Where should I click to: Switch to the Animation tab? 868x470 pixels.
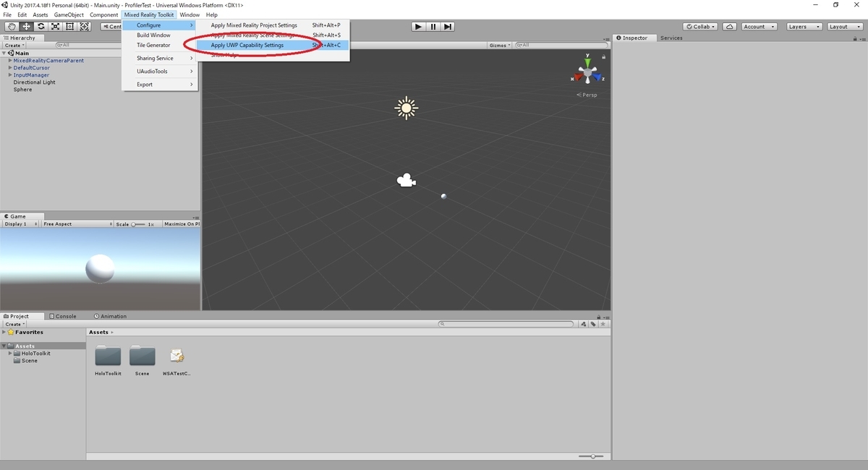coord(111,316)
